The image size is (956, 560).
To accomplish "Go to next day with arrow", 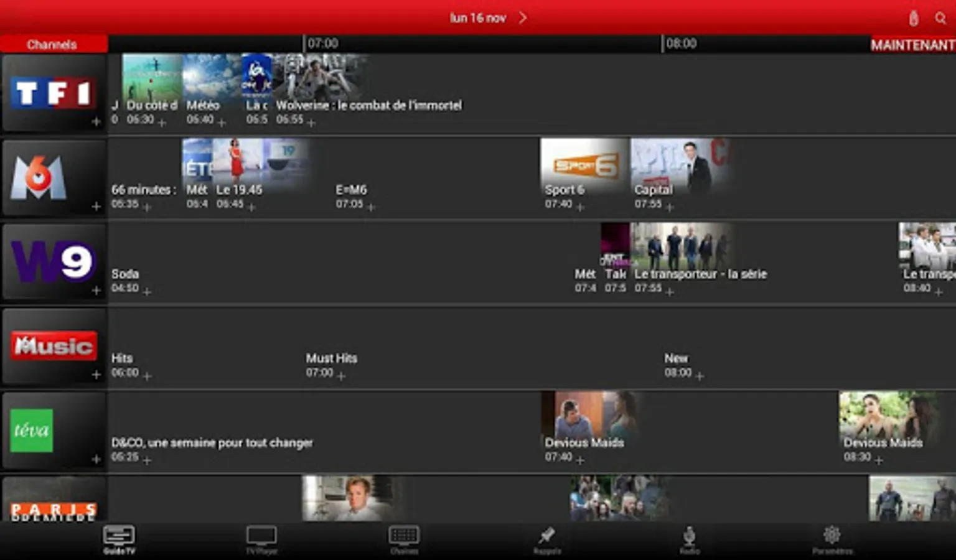I will click(x=523, y=17).
